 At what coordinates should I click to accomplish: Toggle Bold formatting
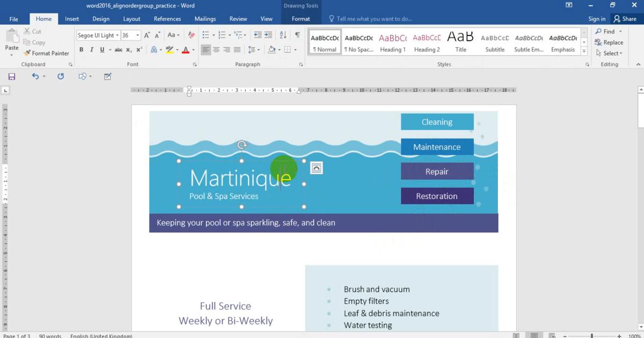[x=82, y=50]
